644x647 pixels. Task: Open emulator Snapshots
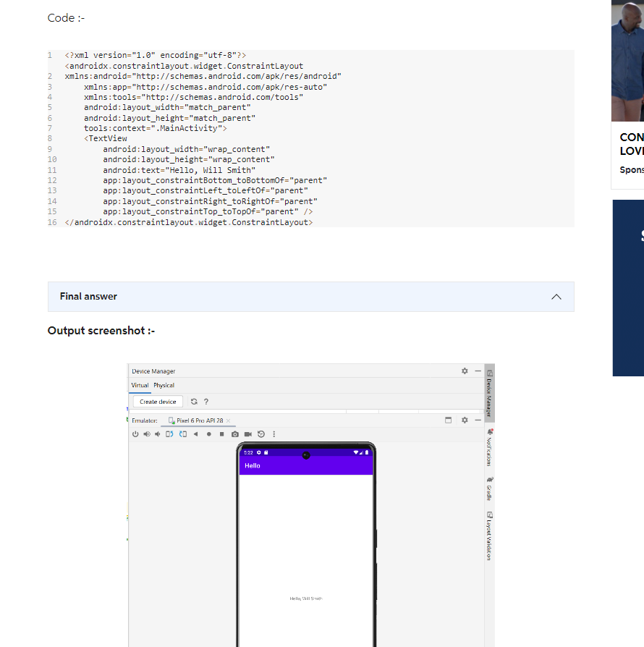pos(260,434)
